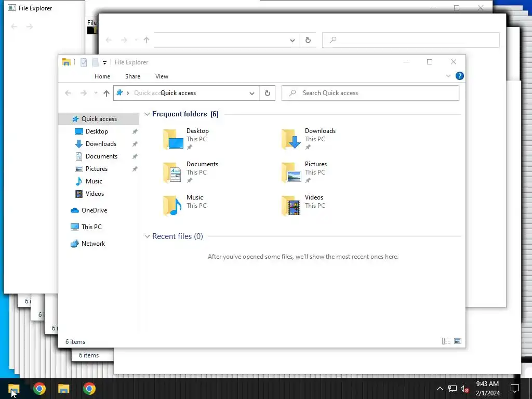Open first File Explorer taskbar icon

tap(14, 389)
